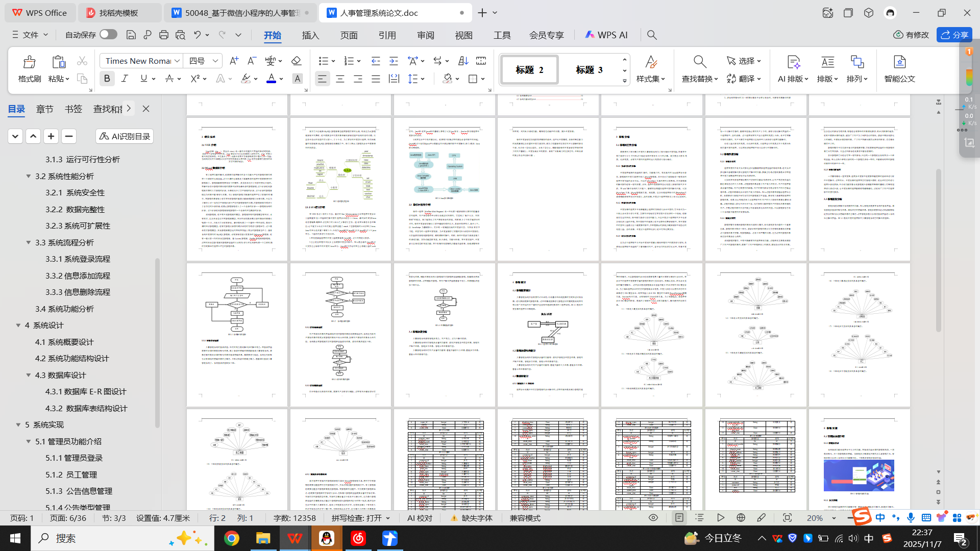Click the AI识别目录 button
This screenshot has width=980, height=551.
[125, 136]
